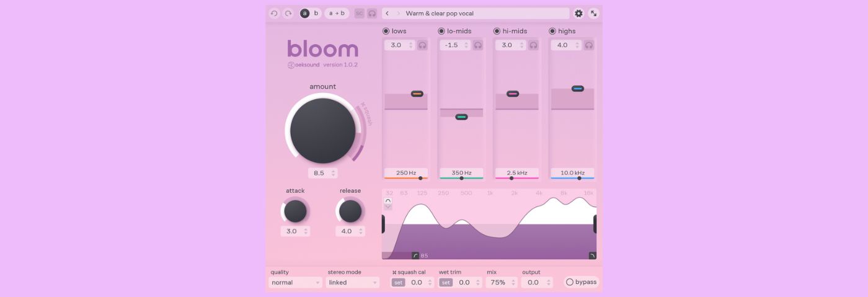The image size is (868, 297).
Task: Click the 350 Hz frequency field
Action: pyautogui.click(x=461, y=173)
